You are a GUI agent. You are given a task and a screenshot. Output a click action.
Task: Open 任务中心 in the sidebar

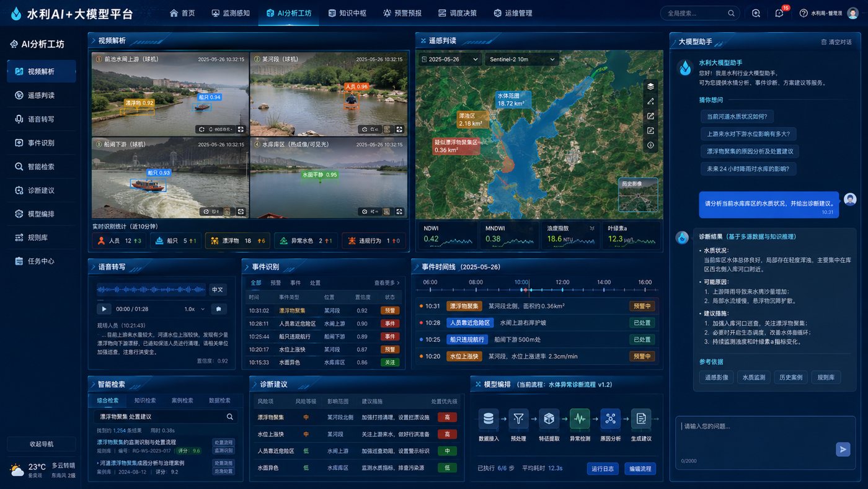(42, 261)
